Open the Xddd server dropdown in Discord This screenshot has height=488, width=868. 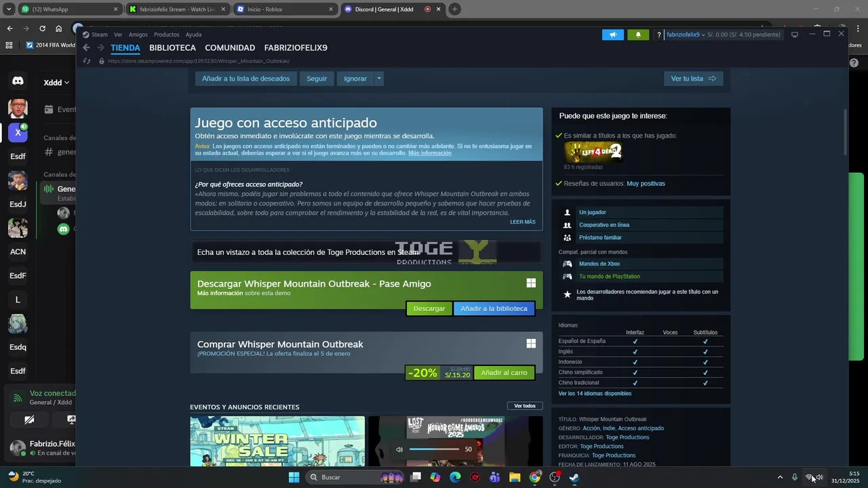57,83
